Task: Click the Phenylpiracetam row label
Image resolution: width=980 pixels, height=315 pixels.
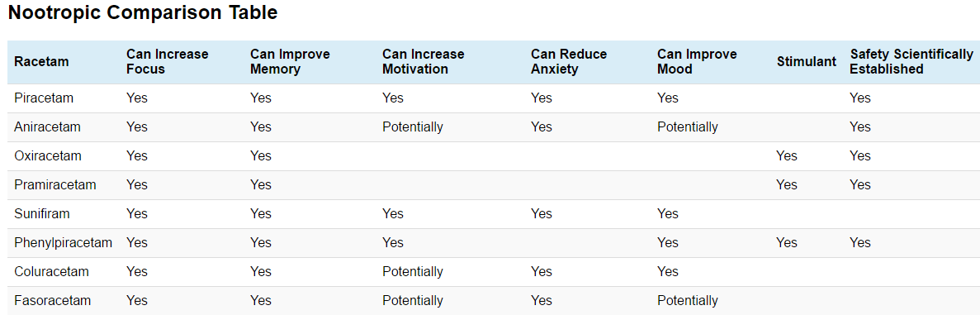Action: (63, 242)
